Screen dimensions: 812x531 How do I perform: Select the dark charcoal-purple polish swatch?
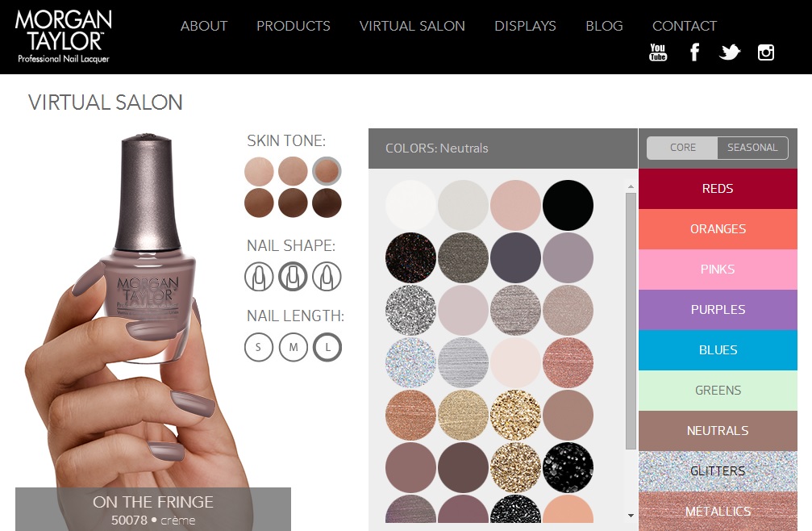point(515,257)
